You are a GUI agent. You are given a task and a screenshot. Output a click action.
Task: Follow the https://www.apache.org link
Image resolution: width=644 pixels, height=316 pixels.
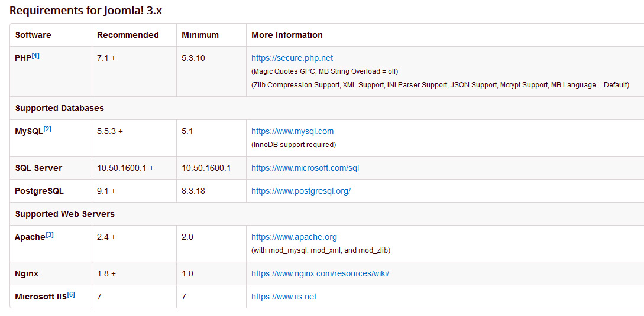click(294, 237)
